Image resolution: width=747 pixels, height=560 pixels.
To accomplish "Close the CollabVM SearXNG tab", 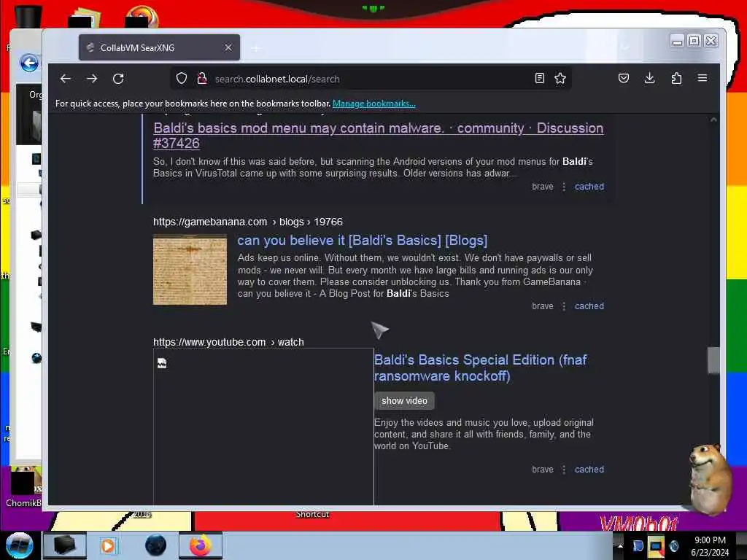I will [x=228, y=47].
